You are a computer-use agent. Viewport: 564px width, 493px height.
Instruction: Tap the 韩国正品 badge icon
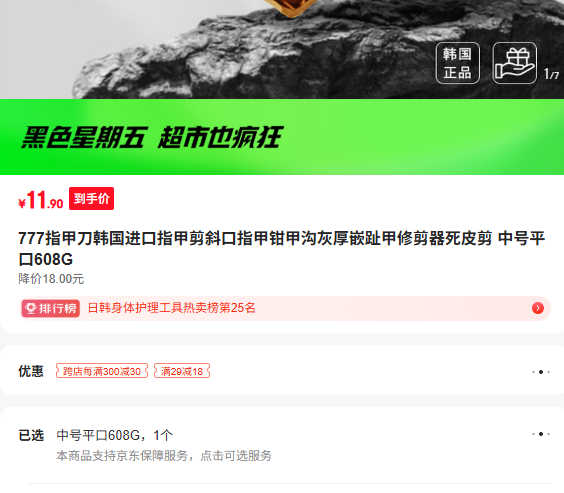458,63
